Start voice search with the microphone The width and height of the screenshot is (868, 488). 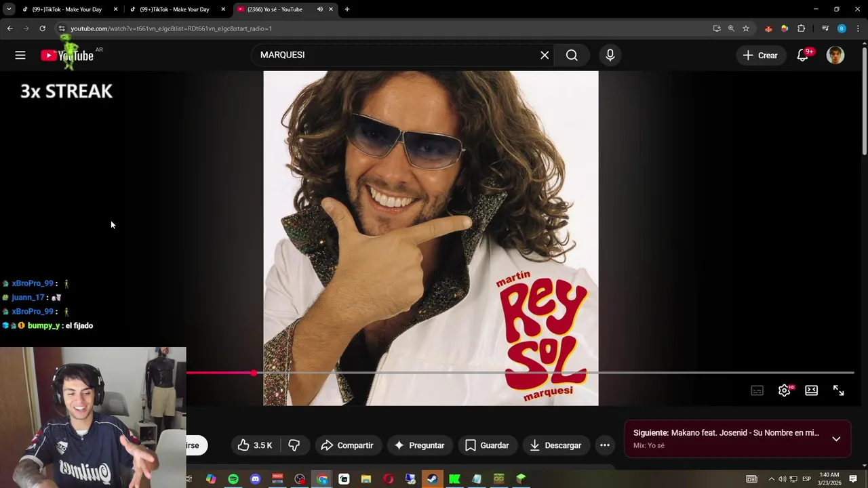coord(610,56)
